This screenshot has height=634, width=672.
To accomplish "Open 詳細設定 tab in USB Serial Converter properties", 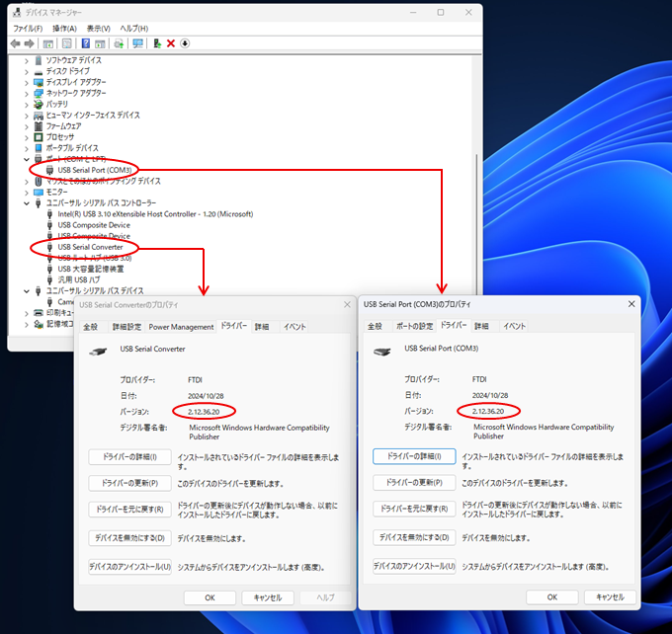I will 126,327.
